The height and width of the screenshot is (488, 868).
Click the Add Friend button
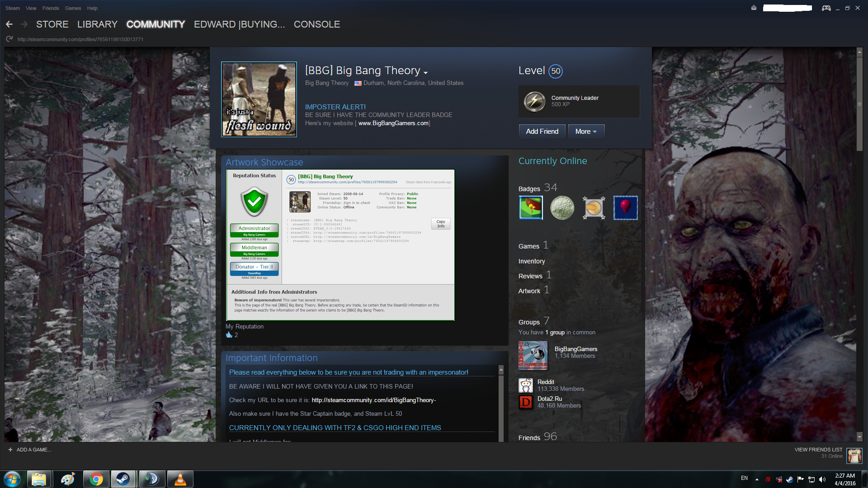click(x=542, y=131)
